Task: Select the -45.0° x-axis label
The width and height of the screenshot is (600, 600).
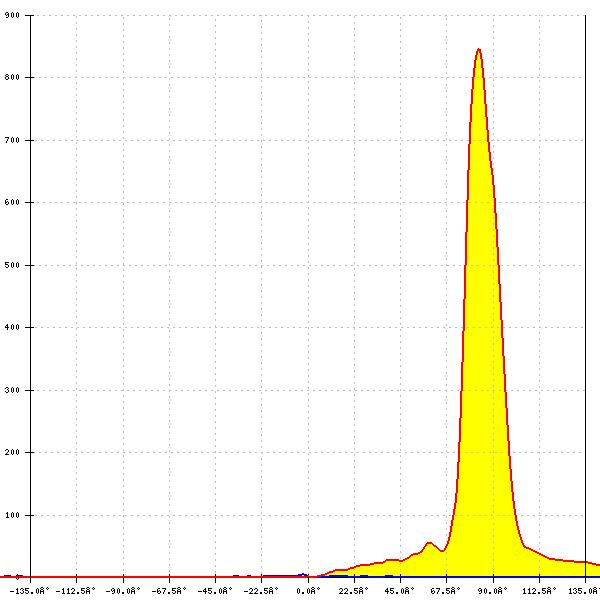Action: click(215, 591)
